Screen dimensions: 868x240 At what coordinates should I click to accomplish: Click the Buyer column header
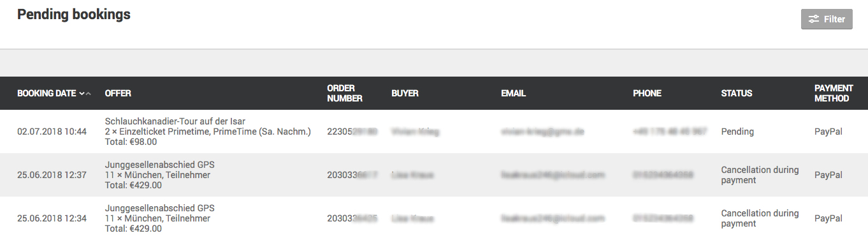pos(405,93)
